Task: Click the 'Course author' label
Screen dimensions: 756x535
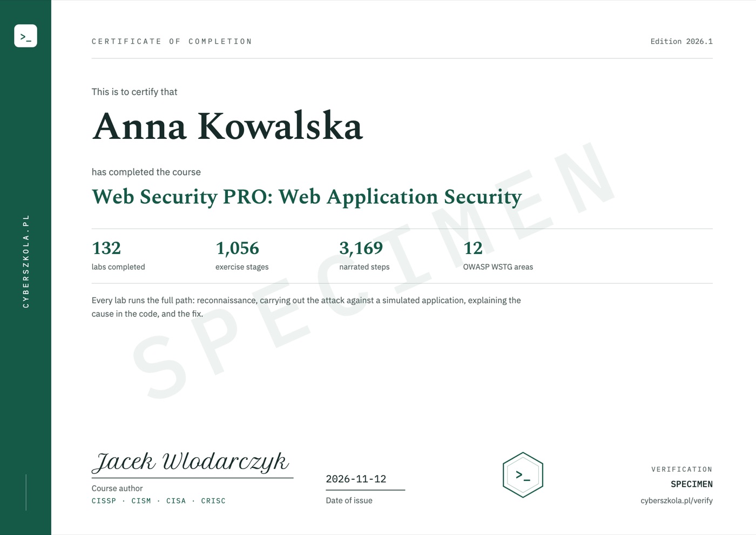Action: pos(117,489)
